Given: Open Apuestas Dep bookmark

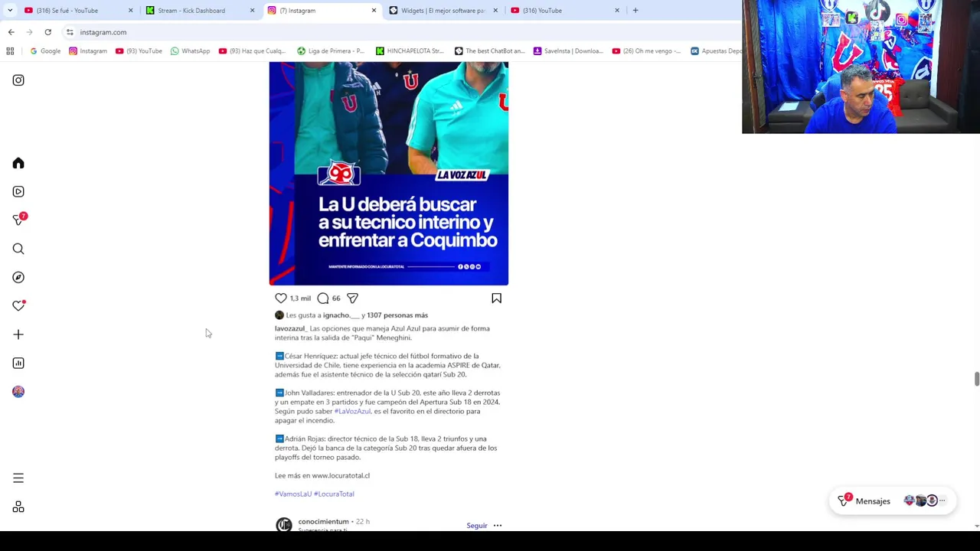Looking at the screenshot, I should [x=715, y=51].
